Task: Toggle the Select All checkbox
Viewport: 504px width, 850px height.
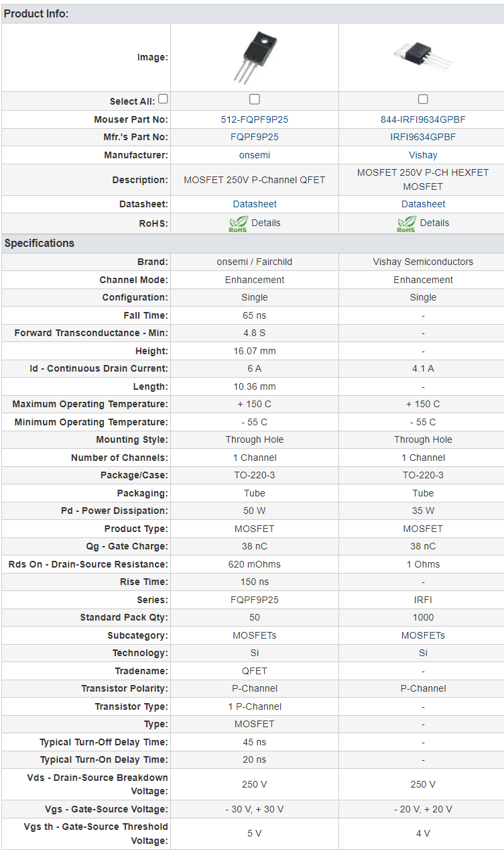Action: tap(163, 99)
